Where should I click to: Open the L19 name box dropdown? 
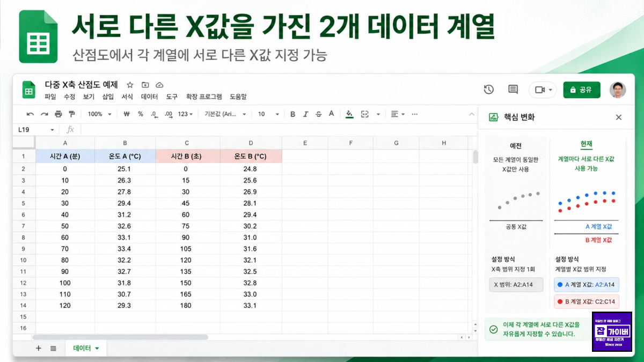(52, 130)
